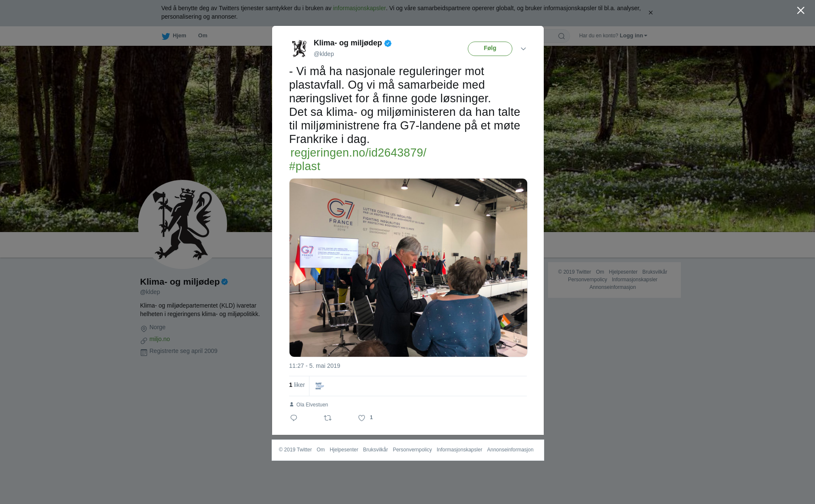The height and width of the screenshot is (504, 815).
Task: Open the Logg inn dropdown
Action: [x=633, y=36]
